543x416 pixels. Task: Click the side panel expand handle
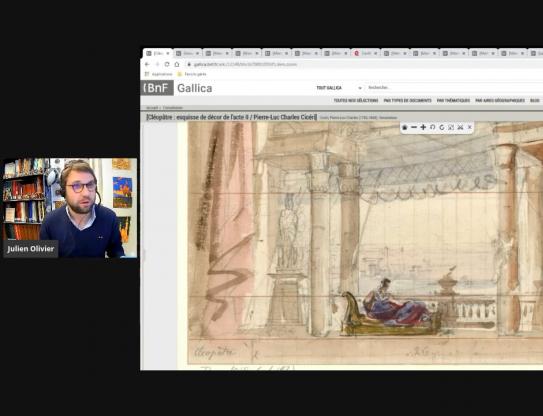pyautogui.click(x=144, y=256)
